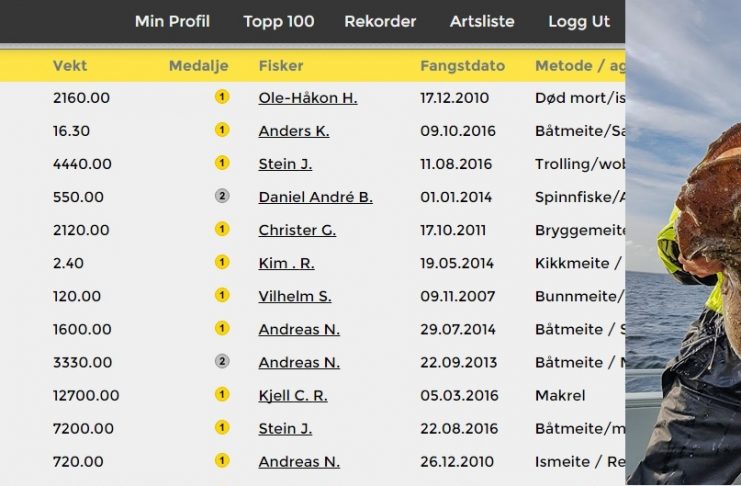Click gold medal icon beside Christer G.

(x=222, y=229)
